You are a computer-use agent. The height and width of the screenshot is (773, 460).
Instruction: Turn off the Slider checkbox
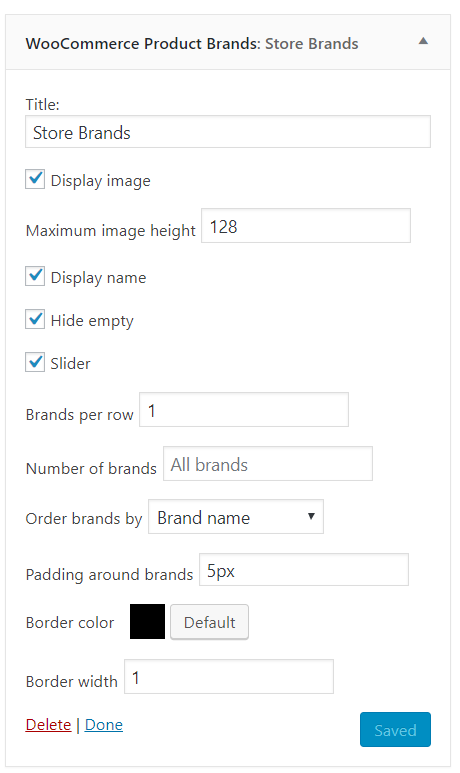click(x=35, y=362)
